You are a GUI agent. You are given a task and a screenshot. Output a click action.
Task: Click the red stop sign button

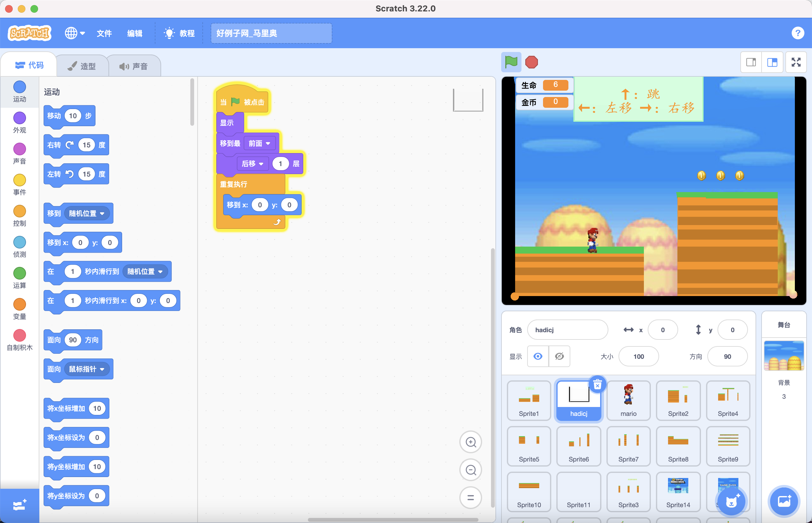[531, 62]
